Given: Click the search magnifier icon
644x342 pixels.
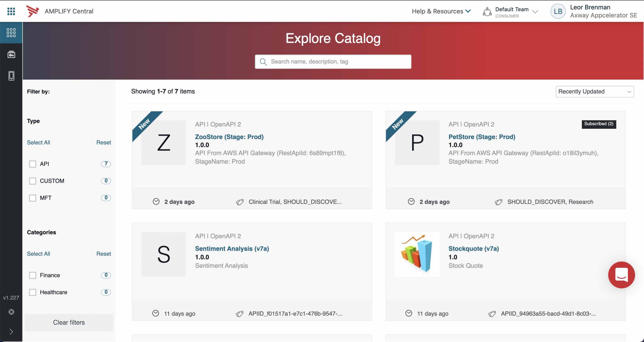Looking at the screenshot, I should pyautogui.click(x=263, y=62).
